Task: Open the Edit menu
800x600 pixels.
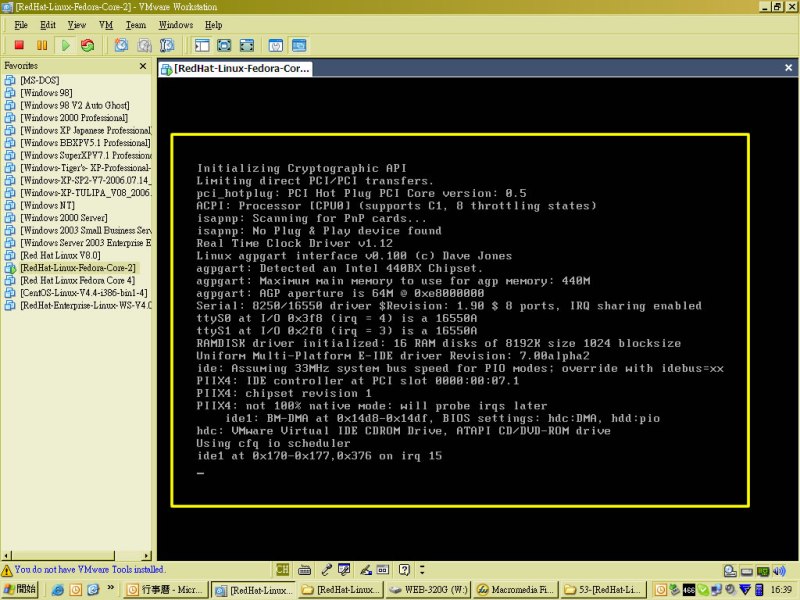Action: (x=48, y=25)
